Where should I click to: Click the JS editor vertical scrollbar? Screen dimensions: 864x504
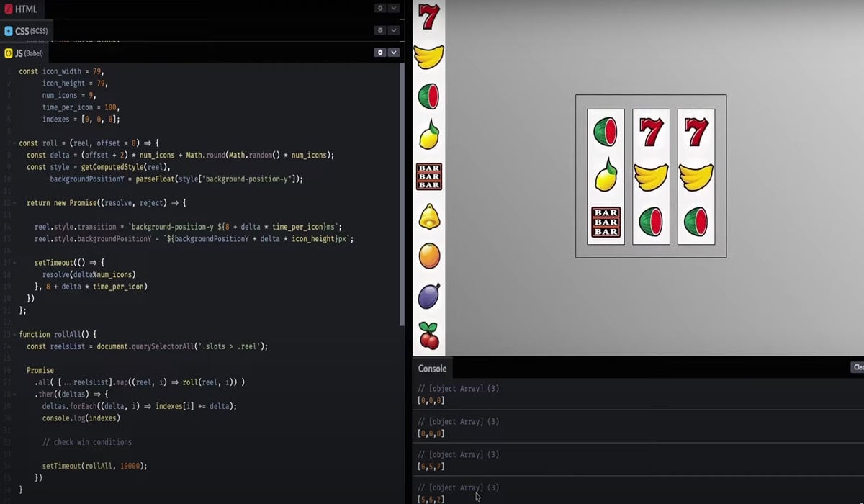[x=402, y=194]
